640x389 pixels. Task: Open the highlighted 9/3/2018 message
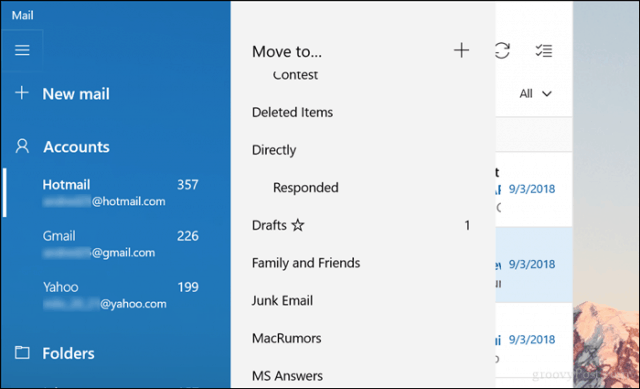click(x=533, y=265)
